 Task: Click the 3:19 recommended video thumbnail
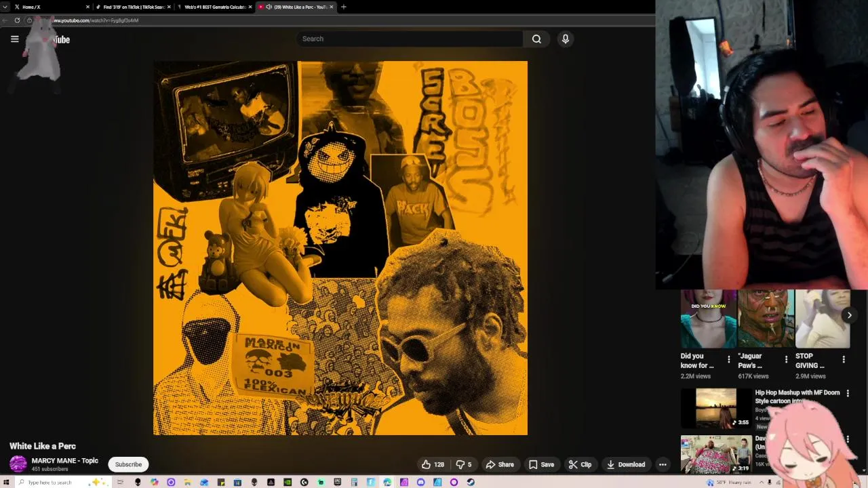click(x=715, y=453)
